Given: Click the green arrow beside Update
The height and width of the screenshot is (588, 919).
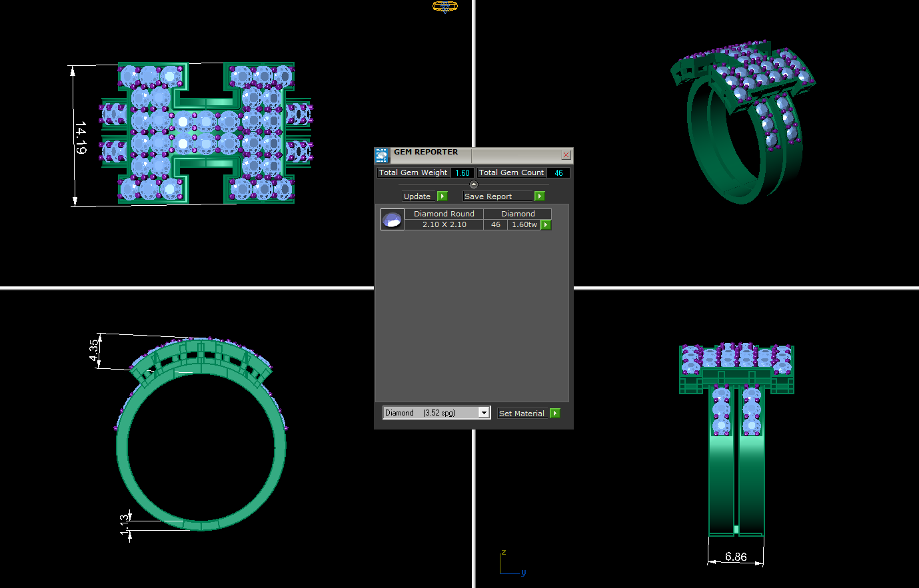Looking at the screenshot, I should 443,196.
